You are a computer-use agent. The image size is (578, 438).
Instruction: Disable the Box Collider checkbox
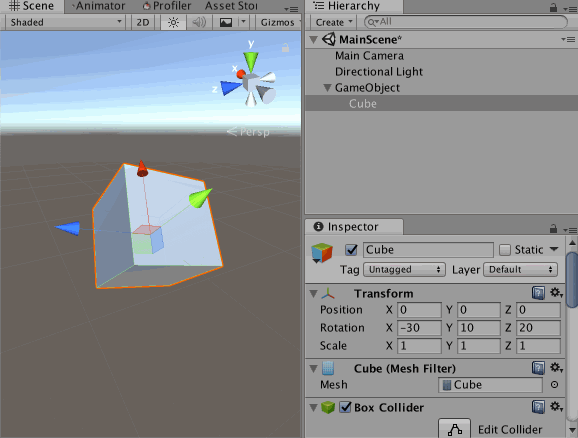tap(345, 407)
